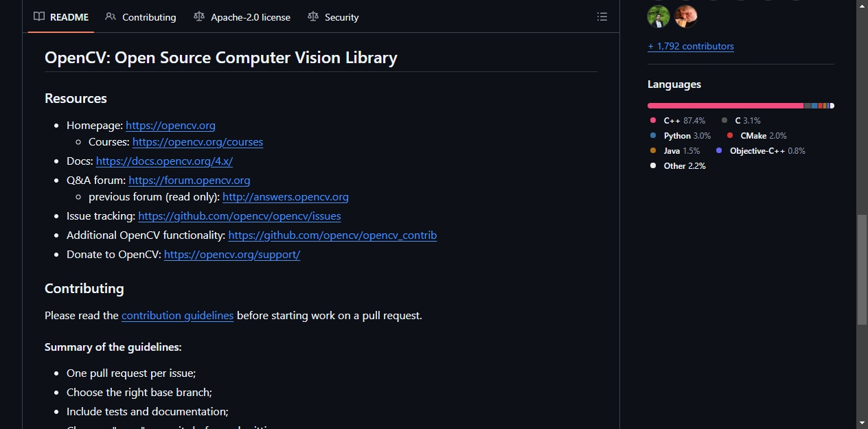
Task: Click the purple dot beside Objective-C++
Action: point(719,151)
